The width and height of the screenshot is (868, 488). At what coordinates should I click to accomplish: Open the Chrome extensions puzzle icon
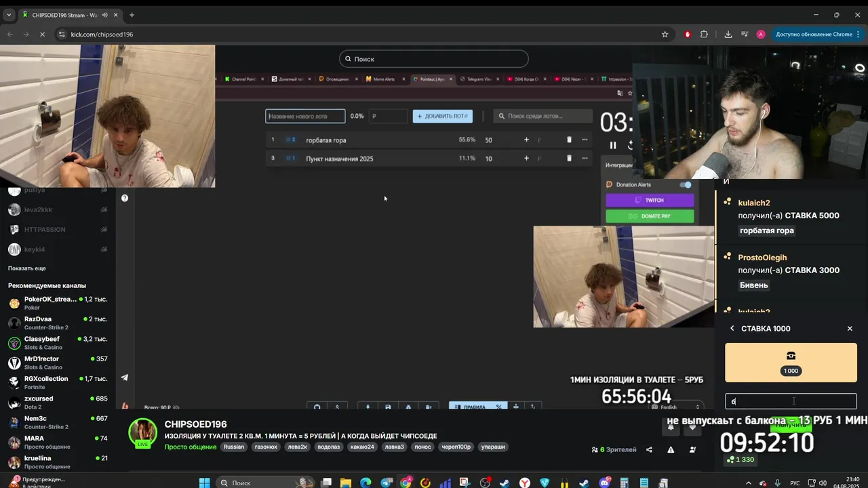click(704, 34)
